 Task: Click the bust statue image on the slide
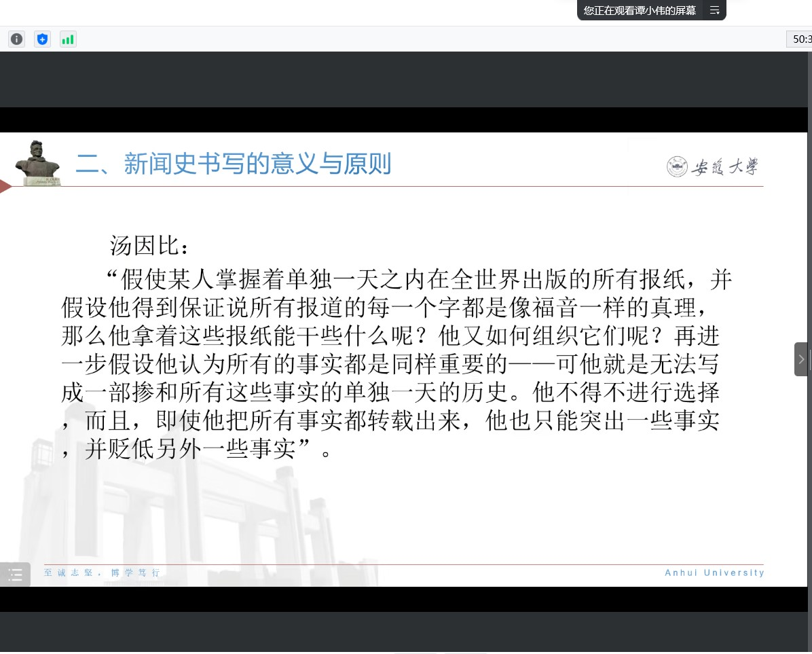point(37,163)
